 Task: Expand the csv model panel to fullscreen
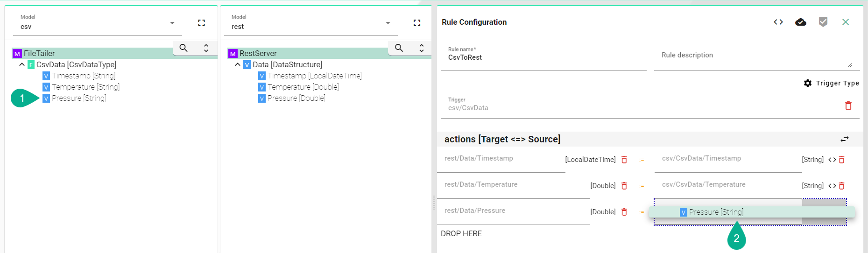click(x=201, y=23)
